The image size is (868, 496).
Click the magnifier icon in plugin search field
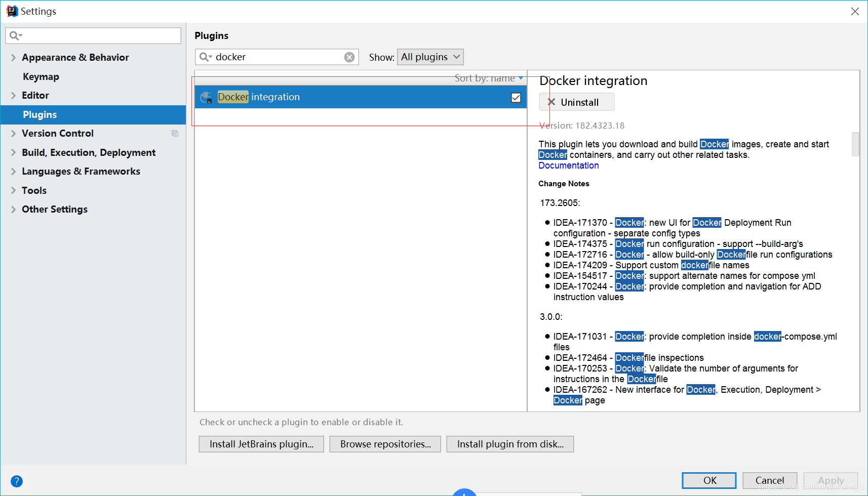[x=205, y=57]
